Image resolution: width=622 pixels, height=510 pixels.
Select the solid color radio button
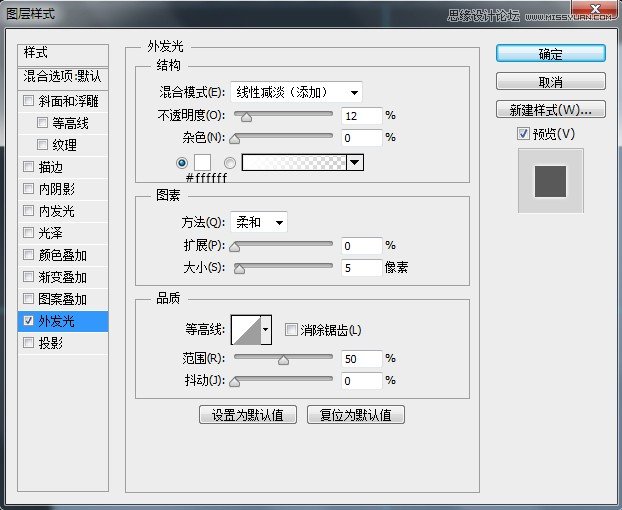click(182, 163)
